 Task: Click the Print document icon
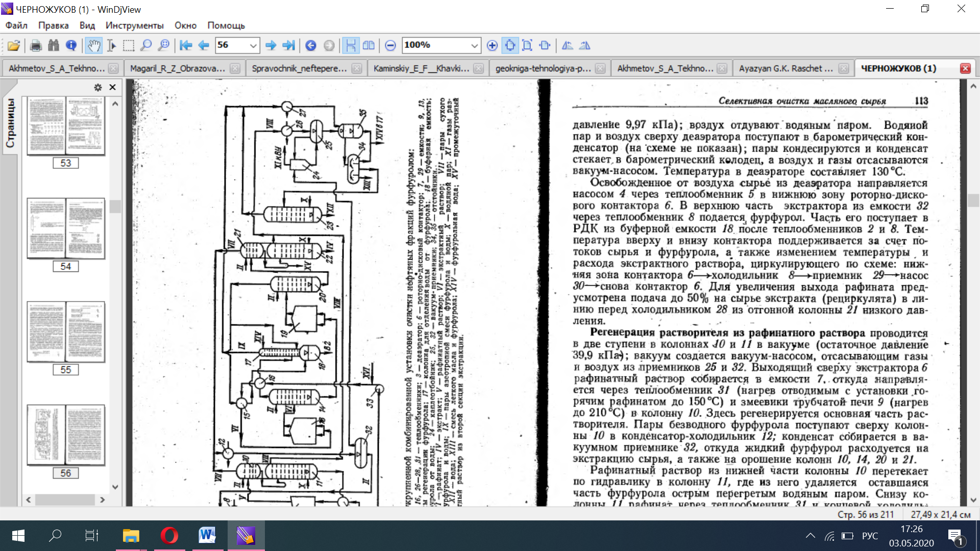point(36,45)
